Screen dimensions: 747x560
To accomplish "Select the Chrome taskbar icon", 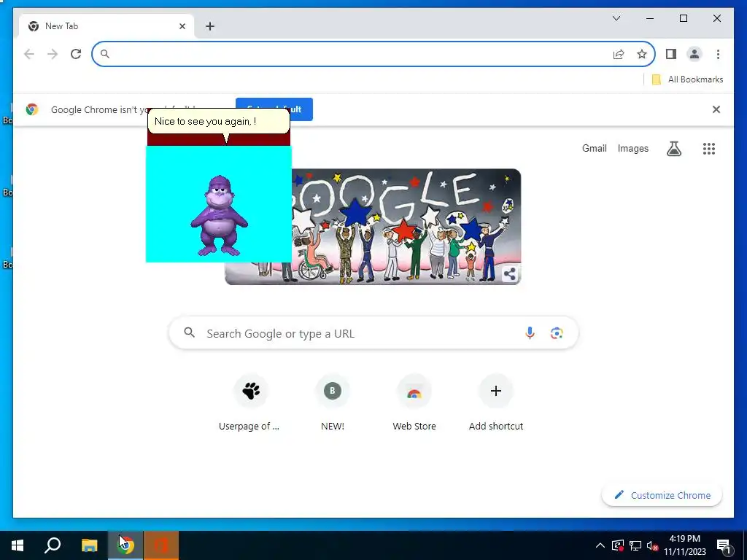I will click(x=125, y=545).
